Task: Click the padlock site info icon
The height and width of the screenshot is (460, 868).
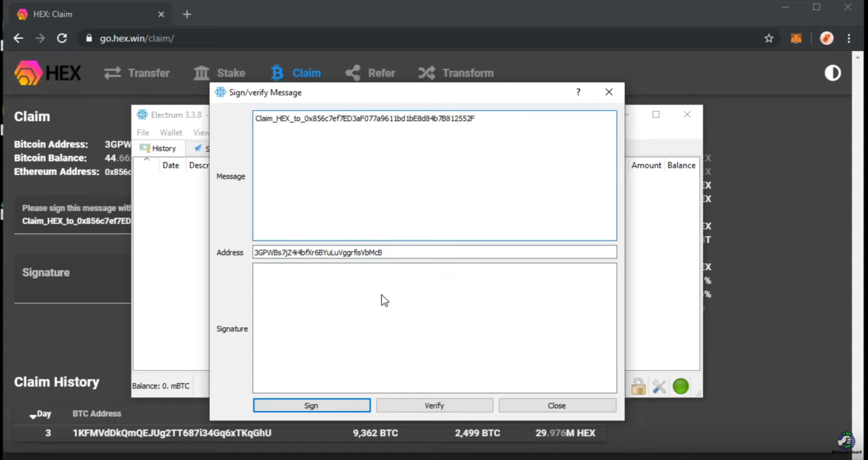Action: tap(89, 38)
